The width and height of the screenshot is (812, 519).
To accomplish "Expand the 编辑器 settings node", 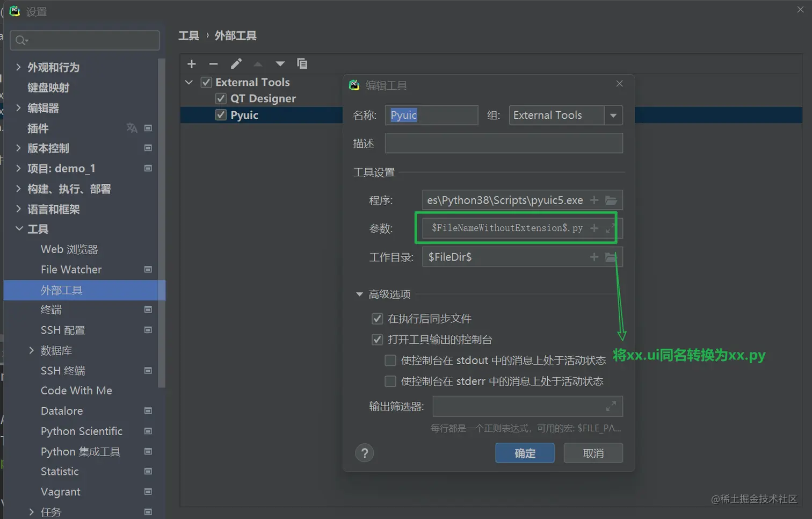I will point(18,107).
